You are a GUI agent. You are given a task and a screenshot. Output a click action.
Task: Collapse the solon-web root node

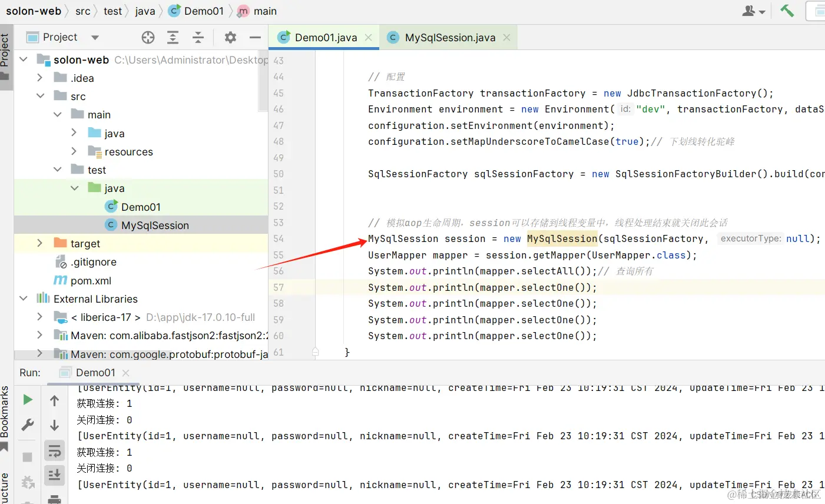point(24,59)
